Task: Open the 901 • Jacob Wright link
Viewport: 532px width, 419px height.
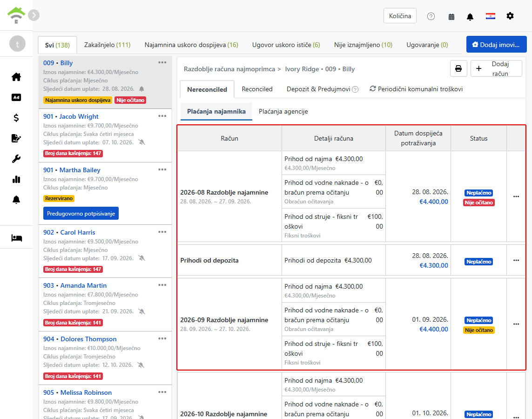Action: [71, 116]
